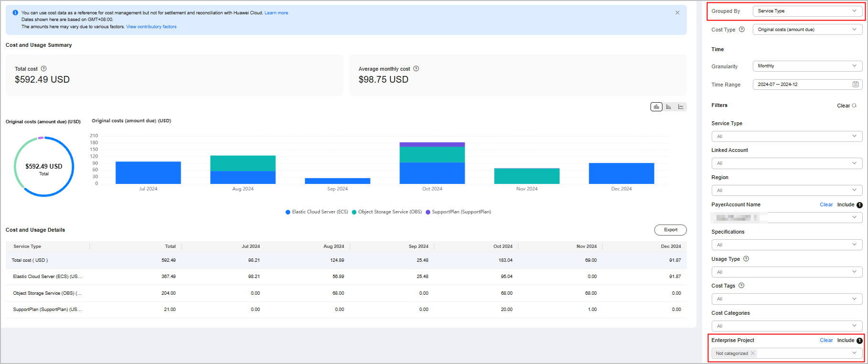Click the Usage Type help icon
The image size is (868, 364).
click(x=746, y=259)
